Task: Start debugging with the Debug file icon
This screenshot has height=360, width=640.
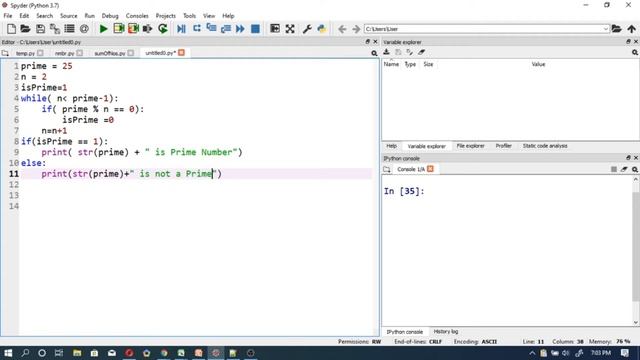Action: (x=181, y=29)
